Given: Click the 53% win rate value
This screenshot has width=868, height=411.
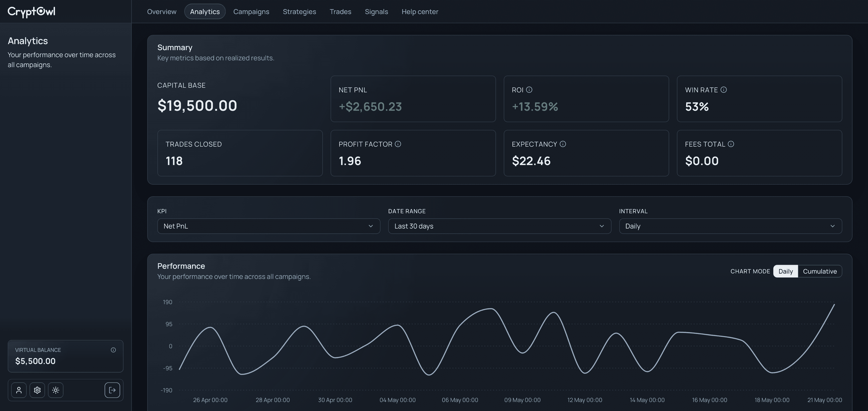Looking at the screenshot, I should click(697, 107).
